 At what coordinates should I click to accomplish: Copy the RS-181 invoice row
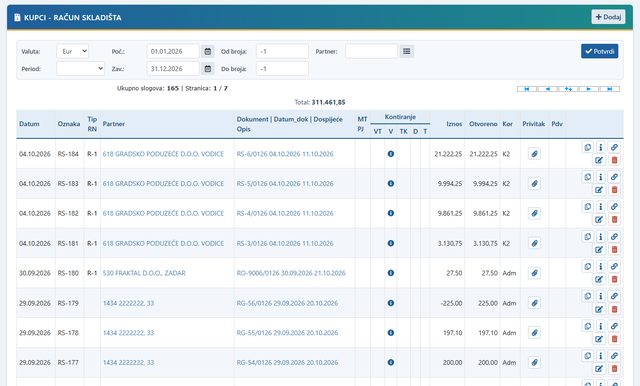[587, 237]
